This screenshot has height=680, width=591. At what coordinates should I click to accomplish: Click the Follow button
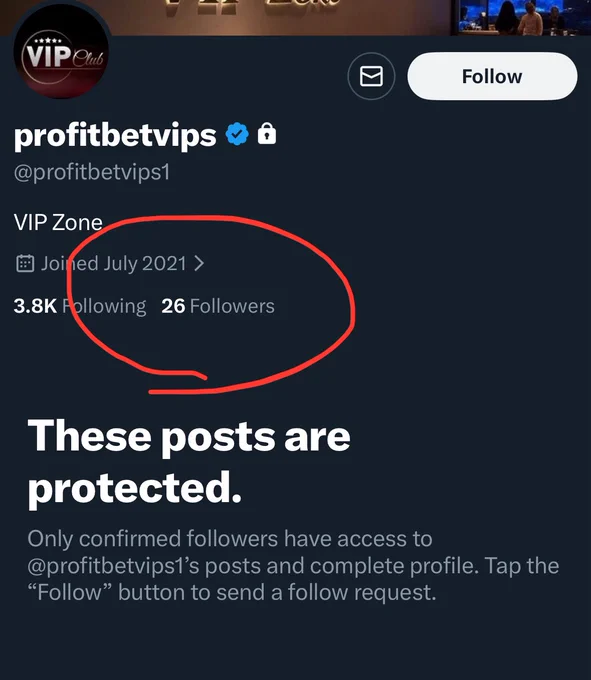tap(492, 76)
